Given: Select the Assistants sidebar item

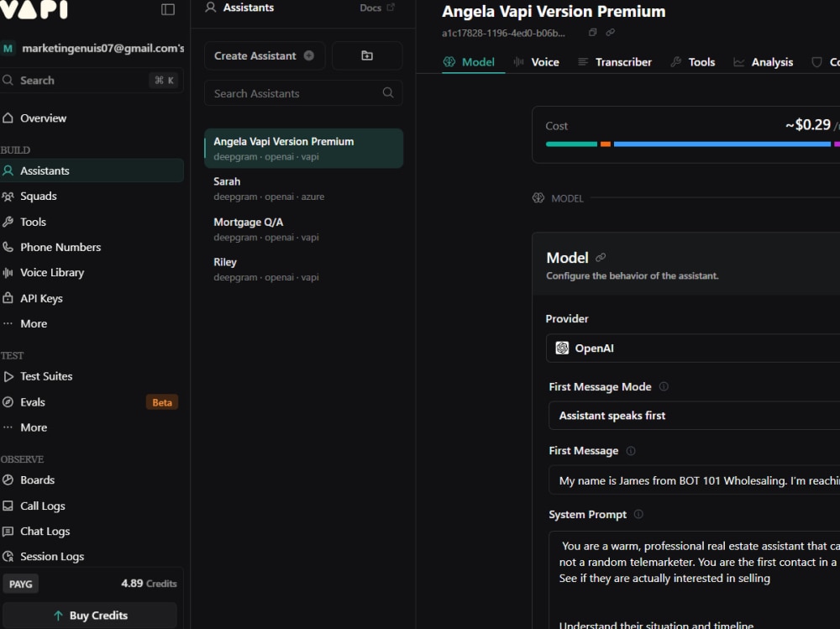Looking at the screenshot, I should click(x=92, y=171).
